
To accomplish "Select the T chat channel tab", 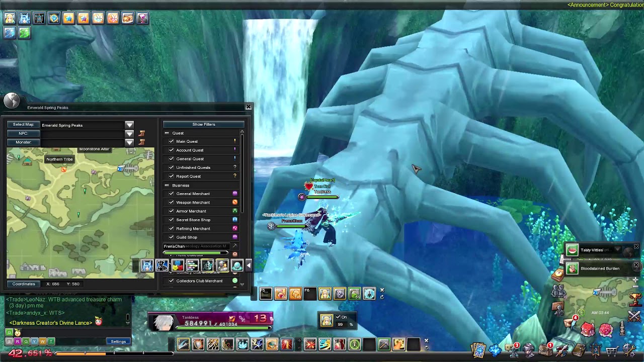I will click(51, 341).
